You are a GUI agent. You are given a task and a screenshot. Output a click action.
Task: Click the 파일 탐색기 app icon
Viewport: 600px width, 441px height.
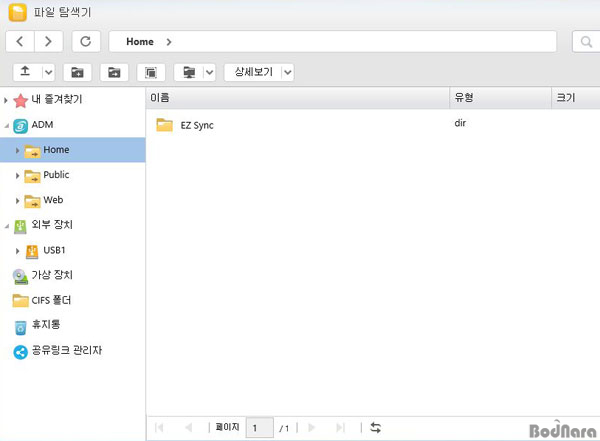18,12
